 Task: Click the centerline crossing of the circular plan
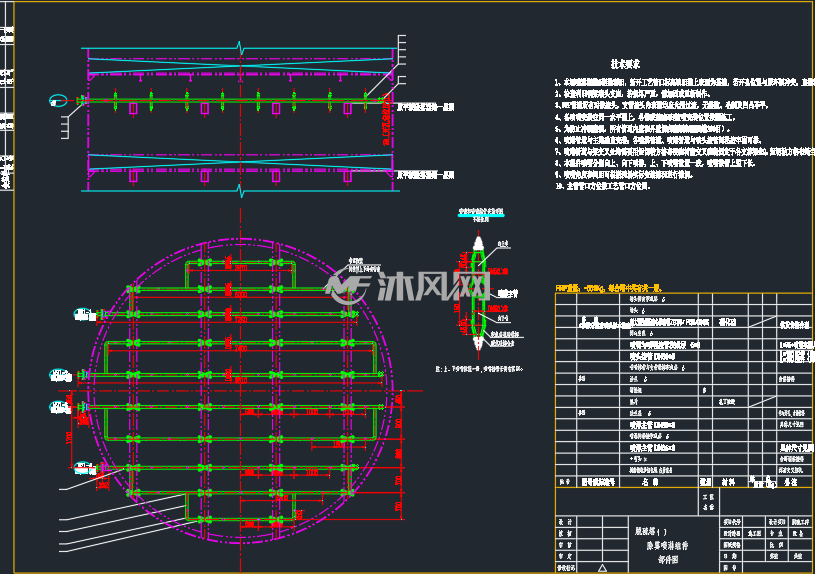click(240, 390)
